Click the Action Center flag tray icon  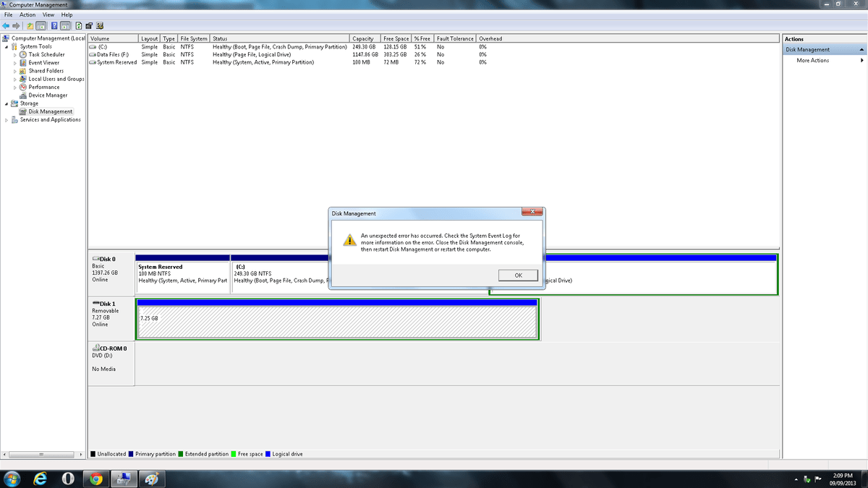818,479
